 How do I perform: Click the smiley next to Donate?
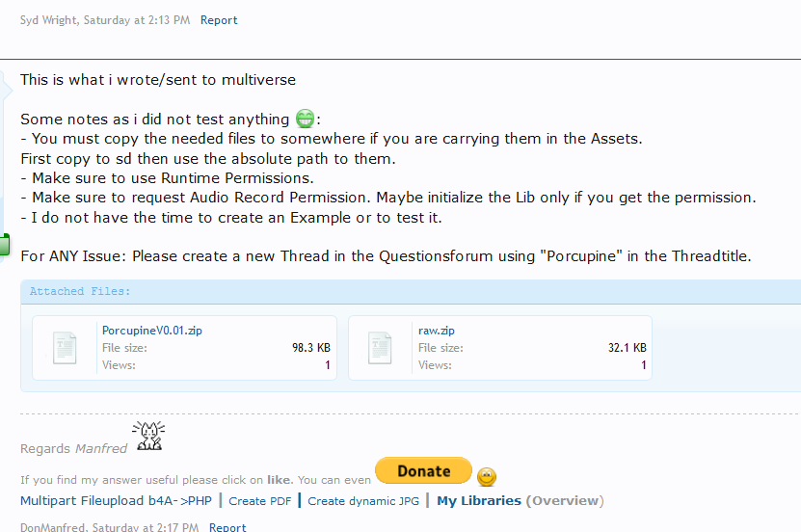[x=487, y=477]
